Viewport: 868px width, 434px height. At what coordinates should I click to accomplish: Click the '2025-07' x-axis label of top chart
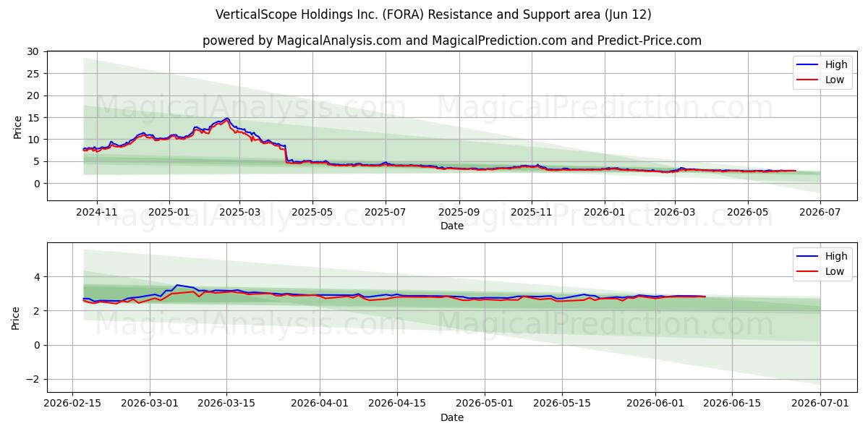pyautogui.click(x=386, y=212)
